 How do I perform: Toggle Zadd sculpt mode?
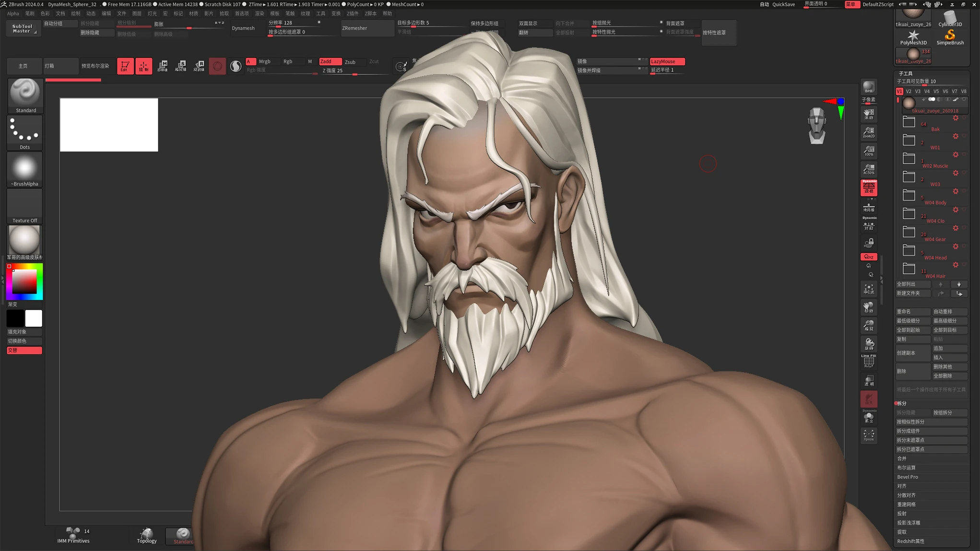[x=330, y=61]
